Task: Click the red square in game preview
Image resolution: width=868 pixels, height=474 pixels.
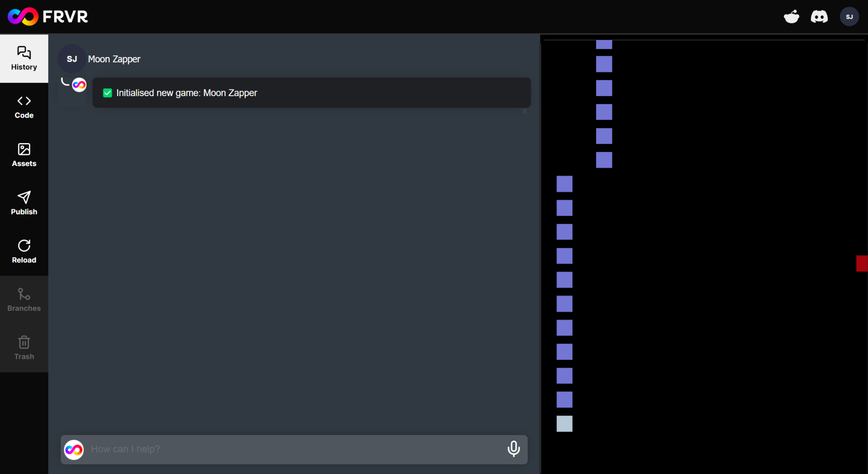Action: [862, 263]
